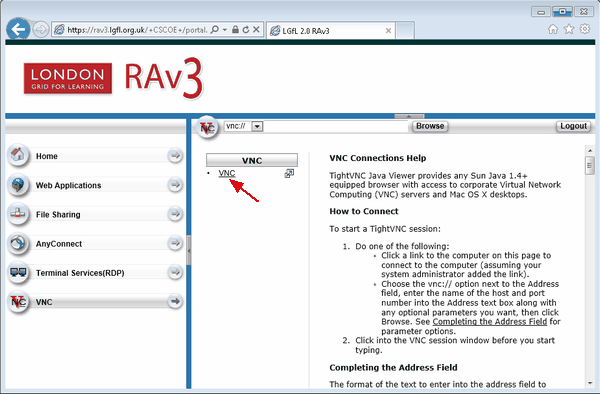
Task: Click the Web Applications globe icon
Action: pyautogui.click(x=18, y=184)
